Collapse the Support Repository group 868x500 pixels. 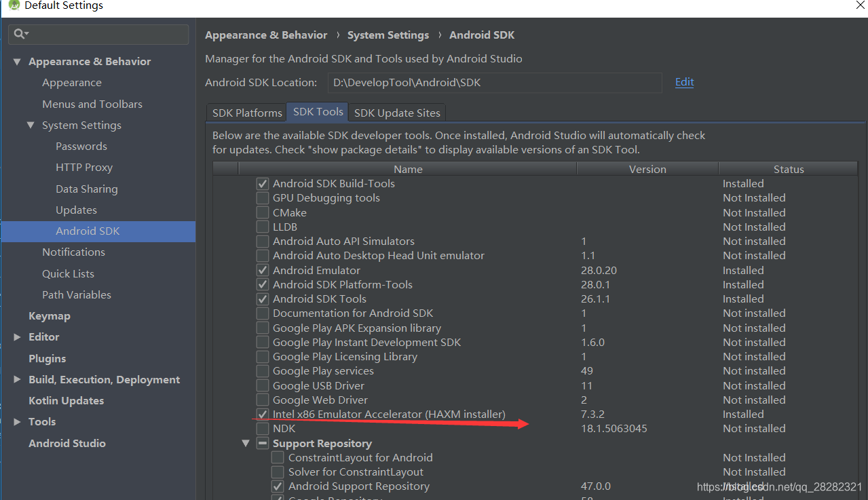point(246,443)
